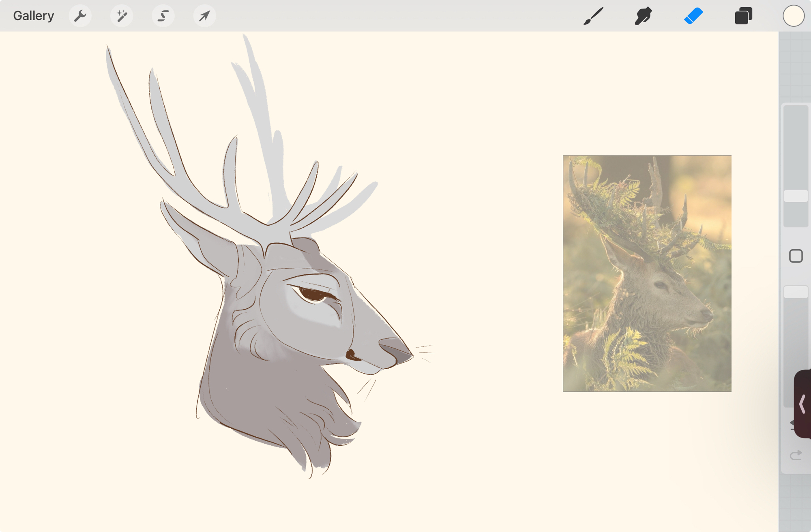The height and width of the screenshot is (532, 811).
Task: Click the deer's eye on the canvas
Action: coord(313,294)
